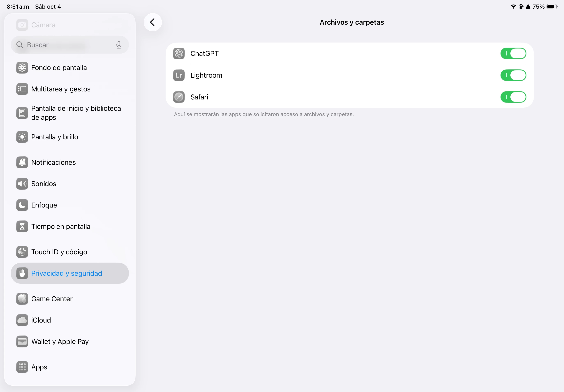
Task: Tap the back chevron button
Action: pos(152,22)
